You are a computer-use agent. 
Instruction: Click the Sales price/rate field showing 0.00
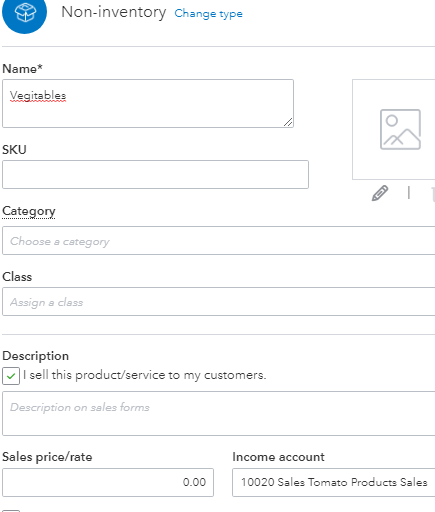pyautogui.click(x=108, y=482)
